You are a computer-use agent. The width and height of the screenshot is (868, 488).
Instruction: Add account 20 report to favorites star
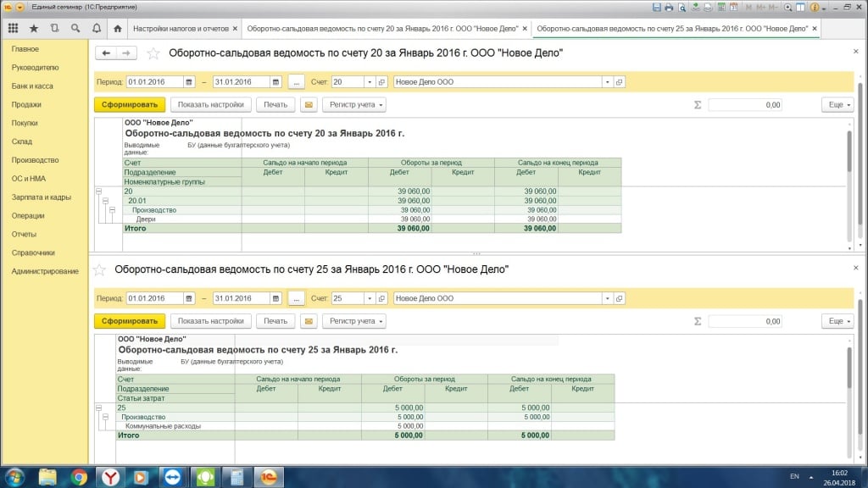(153, 53)
